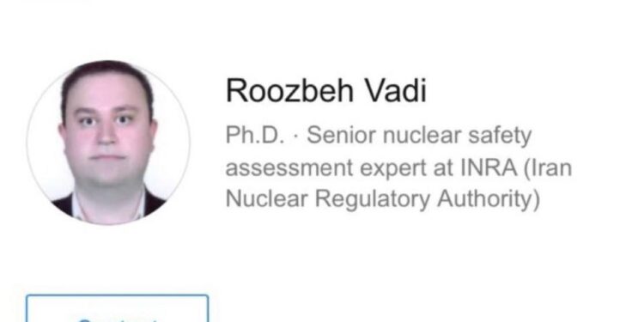Click the word 'assessment' in the description

289,168
